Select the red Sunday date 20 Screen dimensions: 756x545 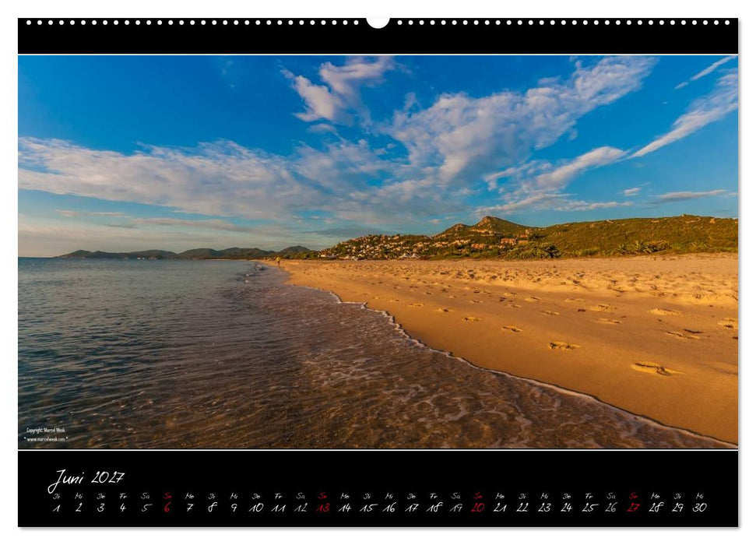tap(478, 508)
